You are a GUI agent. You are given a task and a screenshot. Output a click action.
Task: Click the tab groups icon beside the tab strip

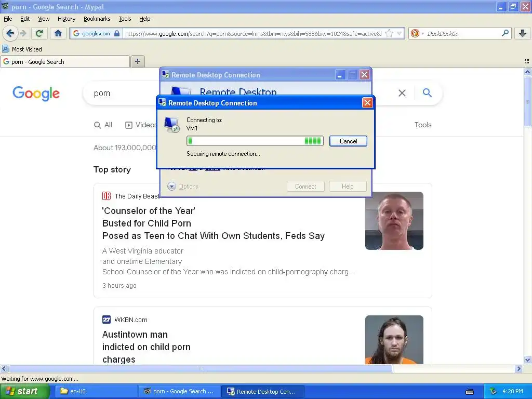(x=527, y=61)
